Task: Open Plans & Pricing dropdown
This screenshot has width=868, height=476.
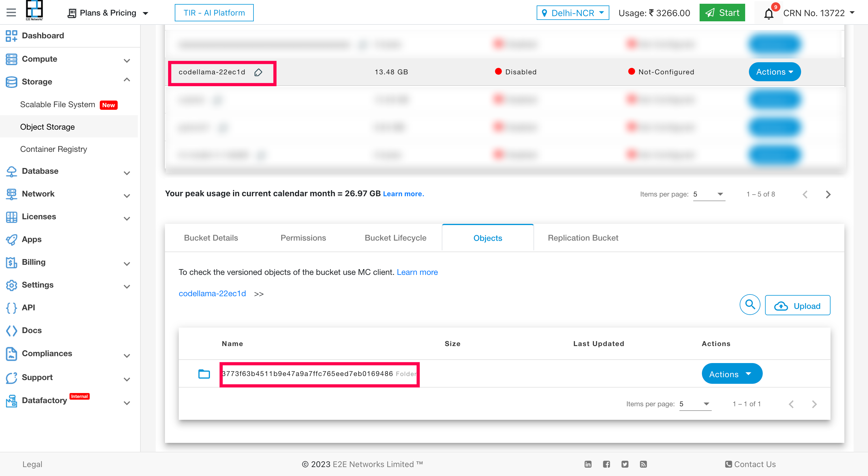Action: (108, 13)
